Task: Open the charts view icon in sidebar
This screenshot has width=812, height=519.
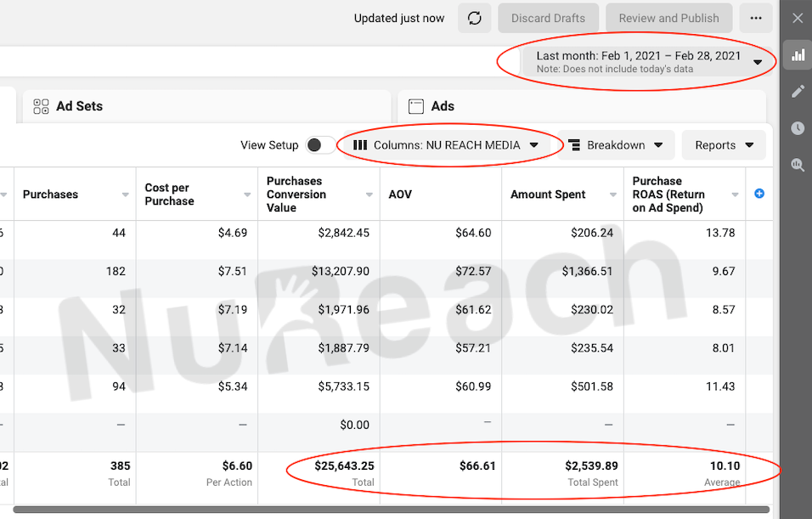Action: 798,55
